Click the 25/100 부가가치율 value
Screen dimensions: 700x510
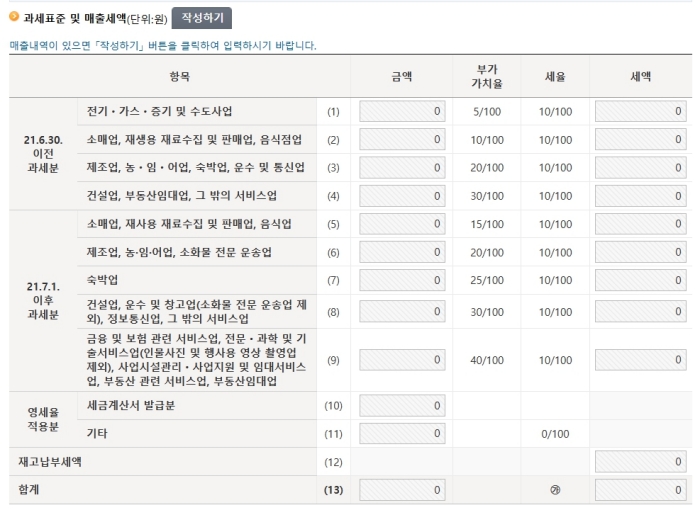pyautogui.click(x=487, y=280)
